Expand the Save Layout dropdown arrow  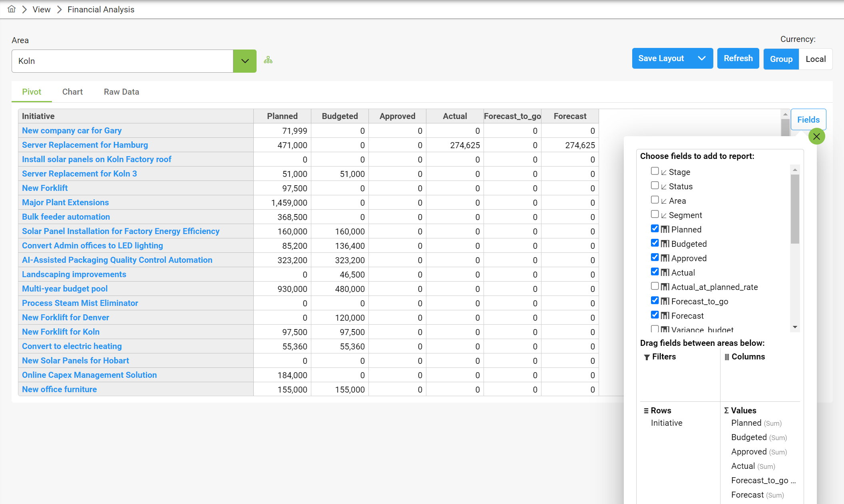[x=702, y=58]
